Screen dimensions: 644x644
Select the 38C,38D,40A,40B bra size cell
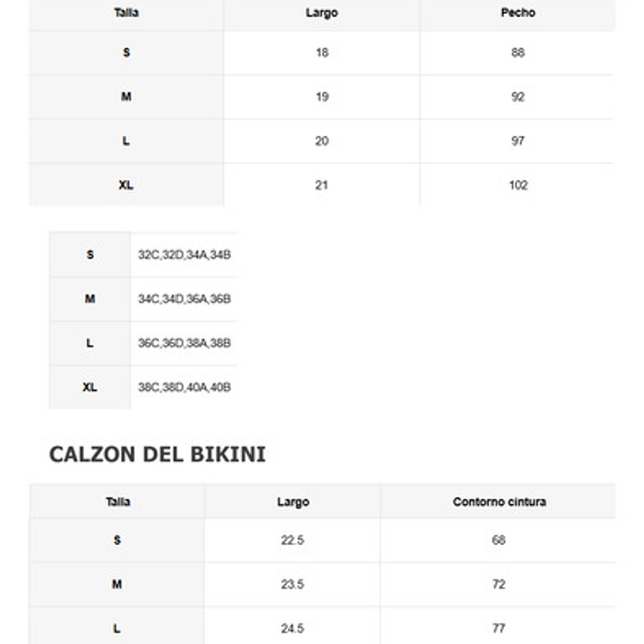point(184,387)
